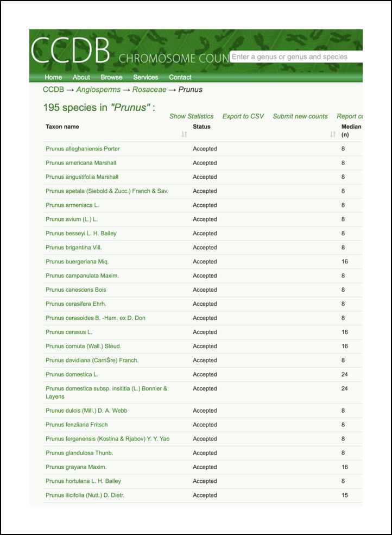The width and height of the screenshot is (392, 535).
Task: Open Prunus hortulana L. H. Bailey entry
Action: (83, 481)
